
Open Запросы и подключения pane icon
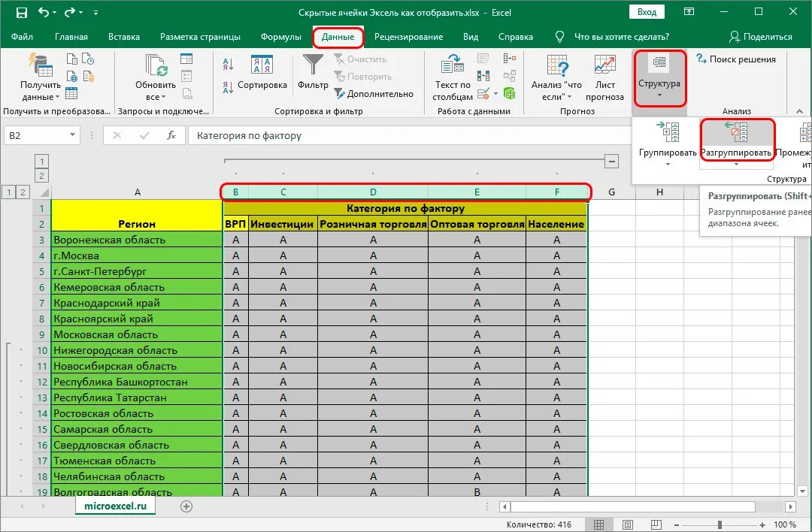click(186, 59)
